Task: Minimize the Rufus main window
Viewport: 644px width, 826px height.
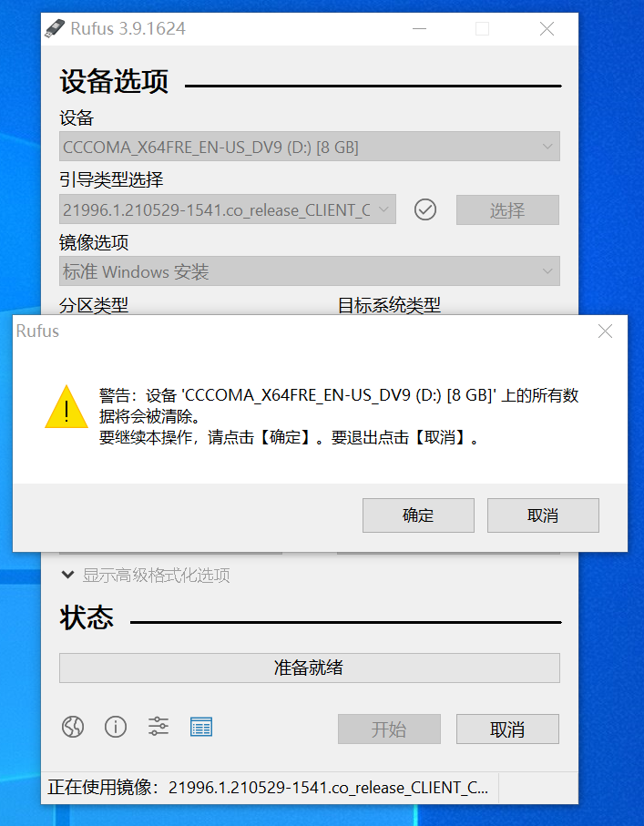Action: click(x=420, y=28)
